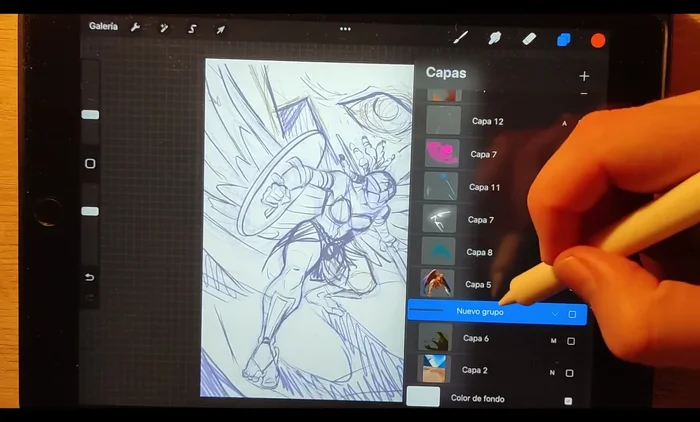Image resolution: width=700 pixels, height=422 pixels.
Task: Return to the Galería
Action: (103, 26)
